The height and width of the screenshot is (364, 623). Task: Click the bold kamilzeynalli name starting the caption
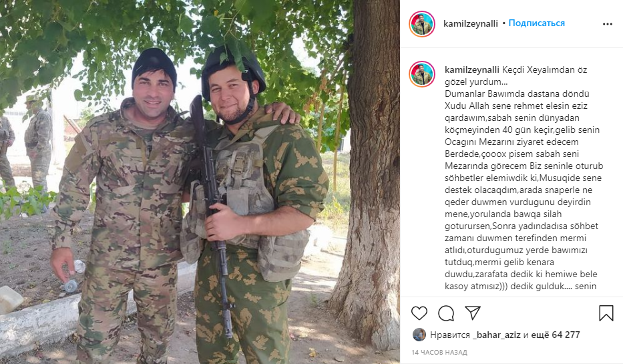[471, 70]
